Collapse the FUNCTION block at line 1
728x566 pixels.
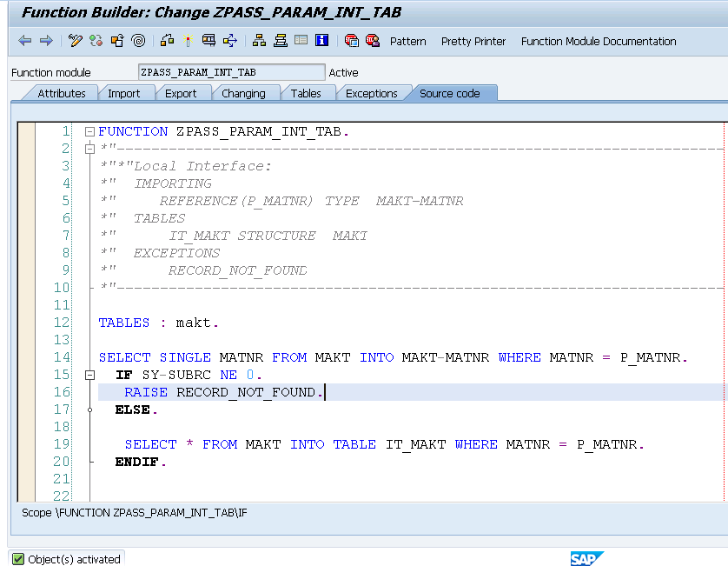coord(89,131)
